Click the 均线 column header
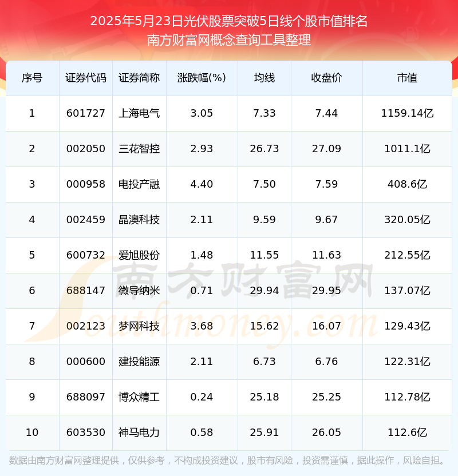Viewport: 458px width, 476px height. tap(264, 78)
